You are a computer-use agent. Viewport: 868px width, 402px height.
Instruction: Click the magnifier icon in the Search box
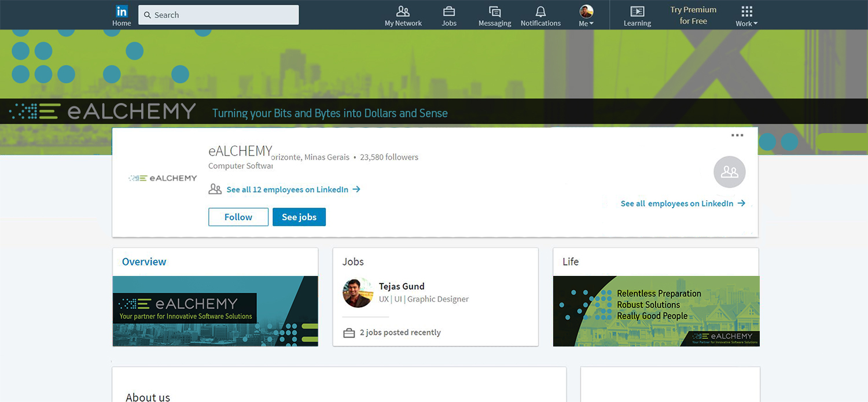click(x=148, y=15)
